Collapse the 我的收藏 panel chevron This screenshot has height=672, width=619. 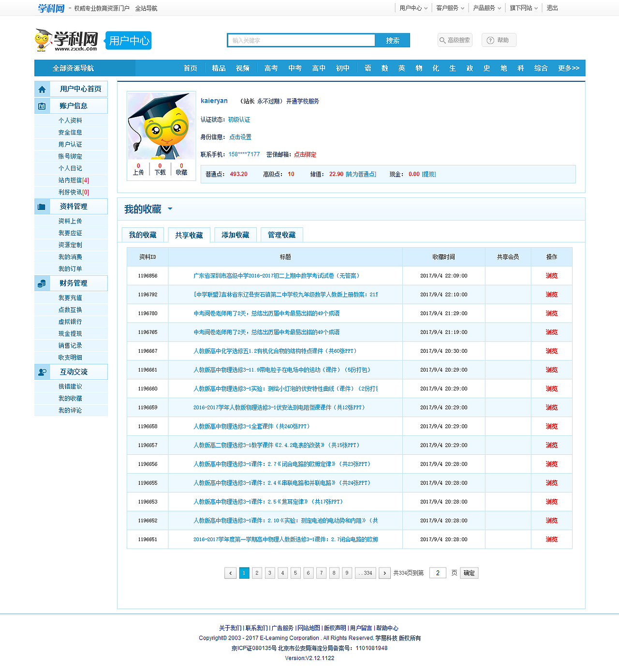click(x=170, y=209)
